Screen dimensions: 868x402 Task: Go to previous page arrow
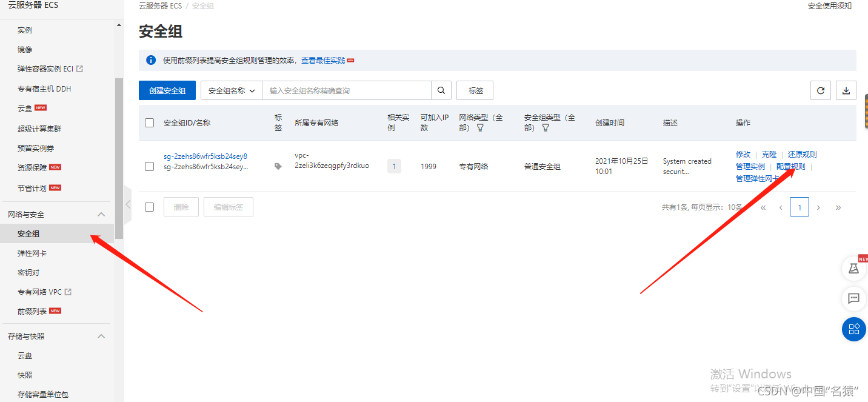[x=781, y=207]
